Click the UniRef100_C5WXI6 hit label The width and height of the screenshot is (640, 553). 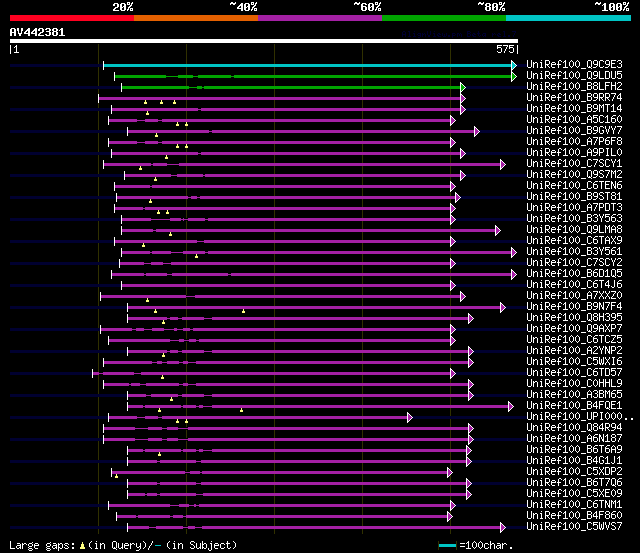tap(574, 362)
